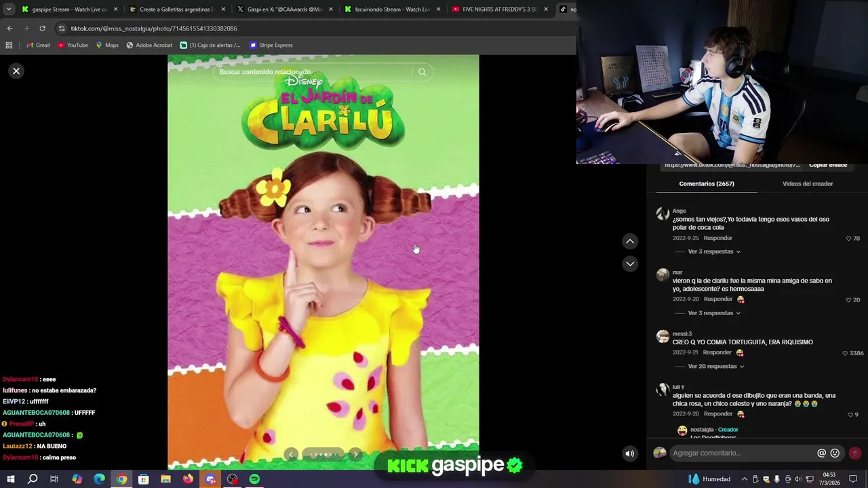
Task: Switch to 'FIVE NIGHTS AT FREDDY'S 3' tab
Action: point(500,9)
